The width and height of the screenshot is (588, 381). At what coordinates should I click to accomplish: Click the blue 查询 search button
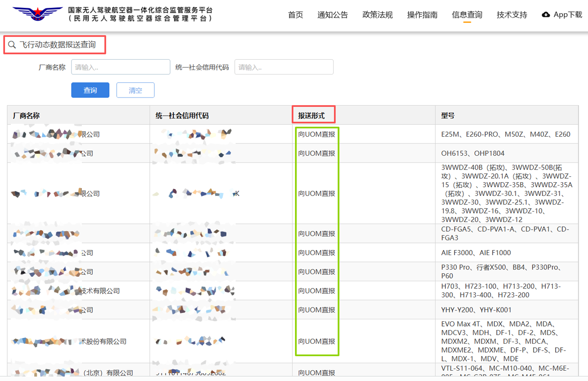click(90, 90)
